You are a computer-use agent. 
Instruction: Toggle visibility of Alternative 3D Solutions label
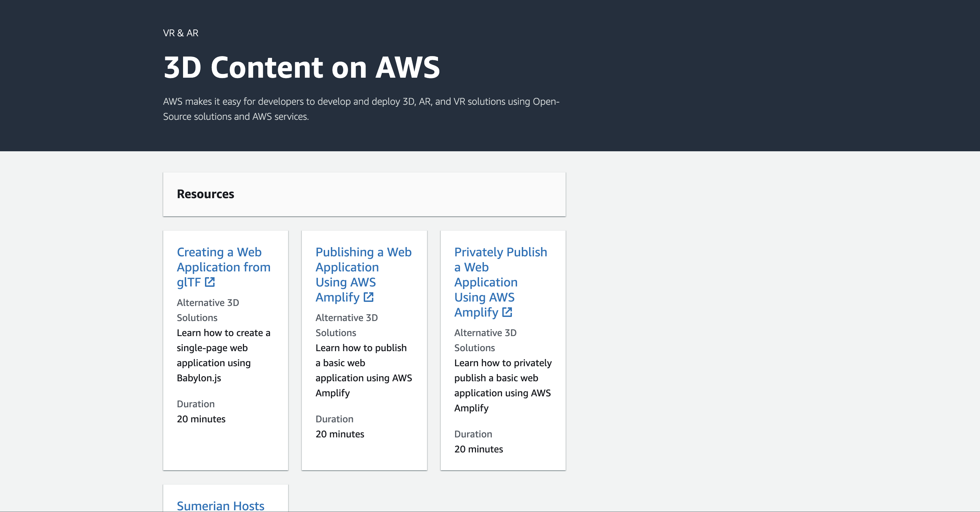point(207,310)
